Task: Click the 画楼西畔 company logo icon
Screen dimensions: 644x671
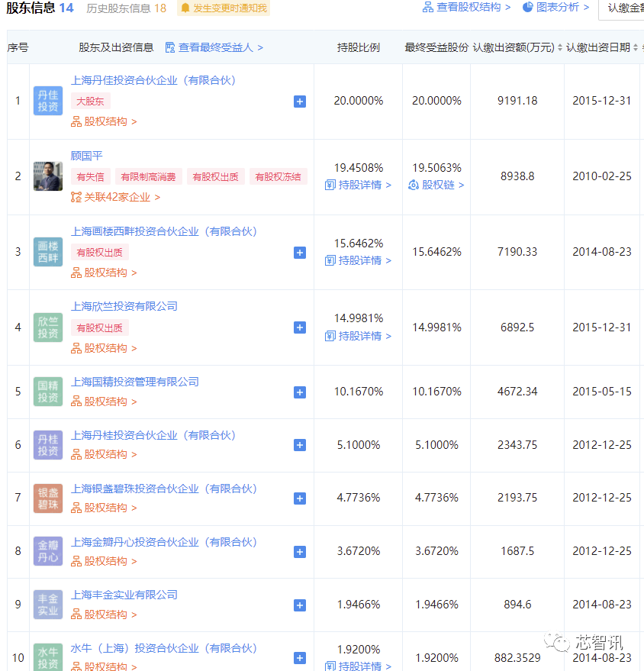Action: [47, 252]
